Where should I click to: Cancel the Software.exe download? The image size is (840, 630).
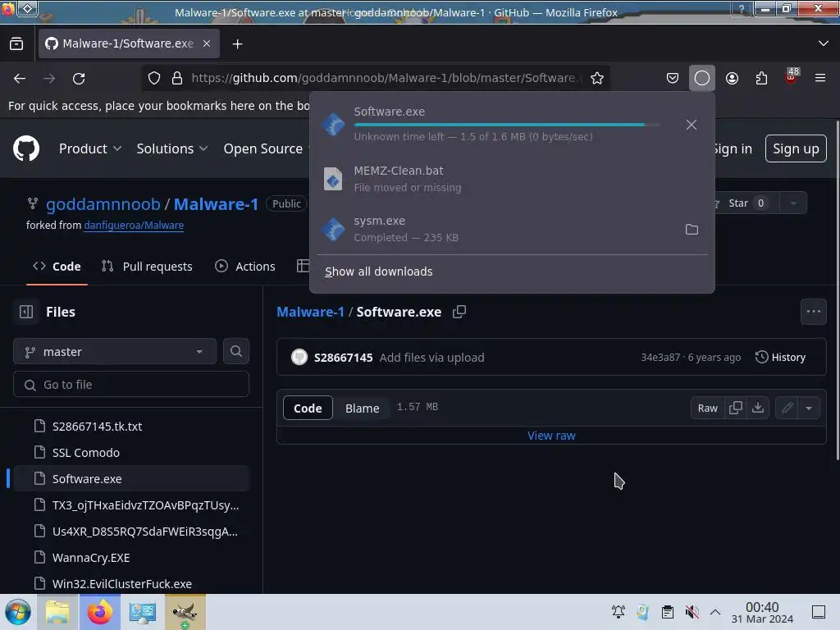(691, 125)
